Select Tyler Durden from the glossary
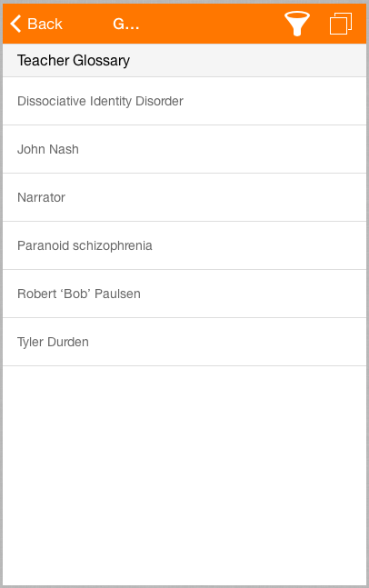Viewport: 369px width, 588px height. (184, 342)
